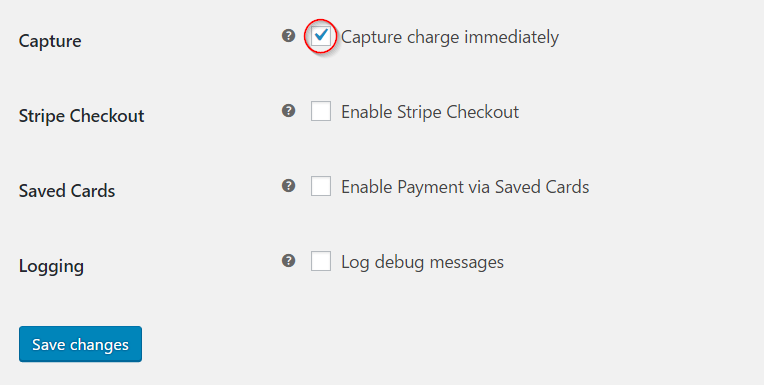Select the 'Logging' row heading

51,267
